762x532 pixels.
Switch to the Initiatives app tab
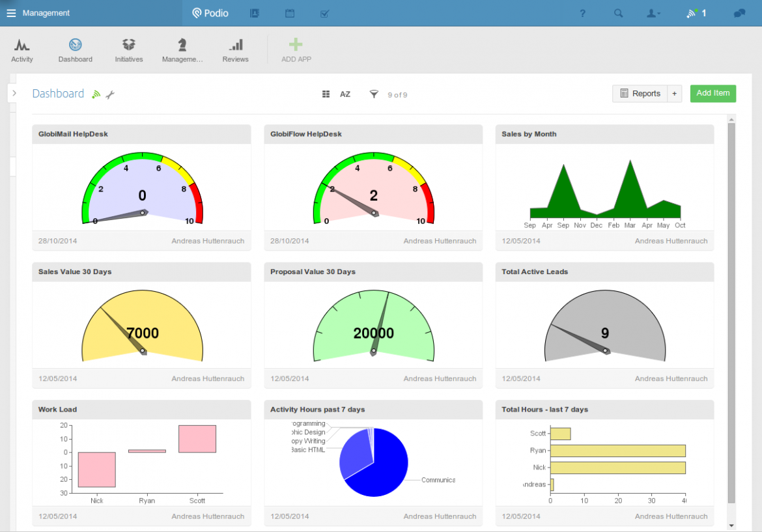[x=128, y=50]
